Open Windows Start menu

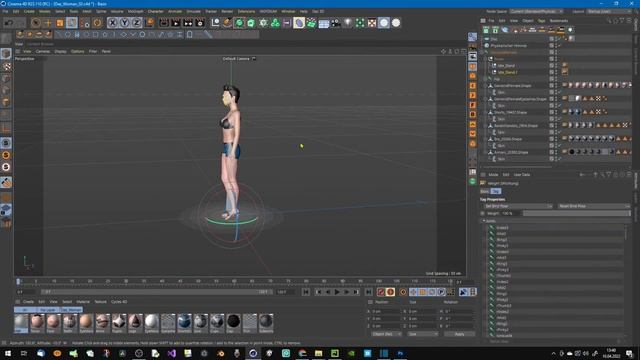7,353
